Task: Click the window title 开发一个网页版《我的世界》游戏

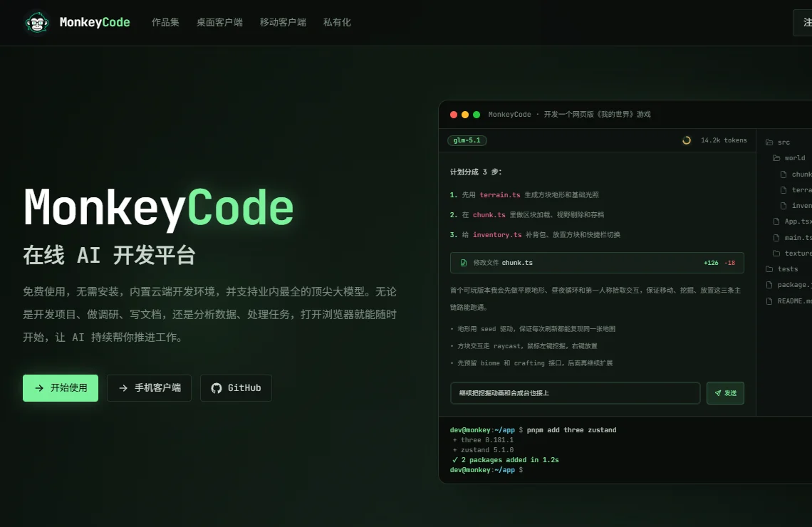Action: [597, 115]
